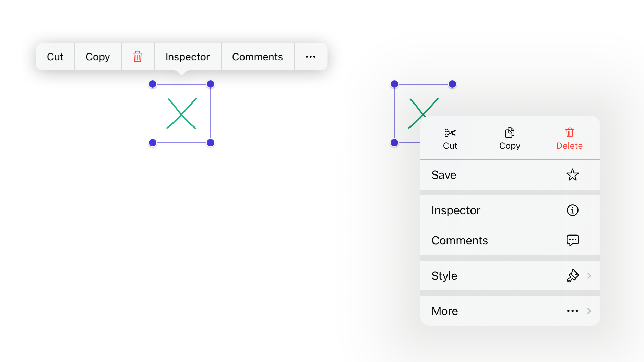The image size is (644, 362).
Task: Click the Copy documents icon in context menu
Action: click(x=510, y=133)
